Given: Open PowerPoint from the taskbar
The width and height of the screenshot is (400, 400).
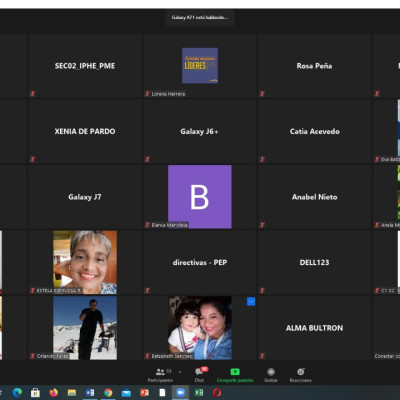Looking at the screenshot, I should coord(144,393).
